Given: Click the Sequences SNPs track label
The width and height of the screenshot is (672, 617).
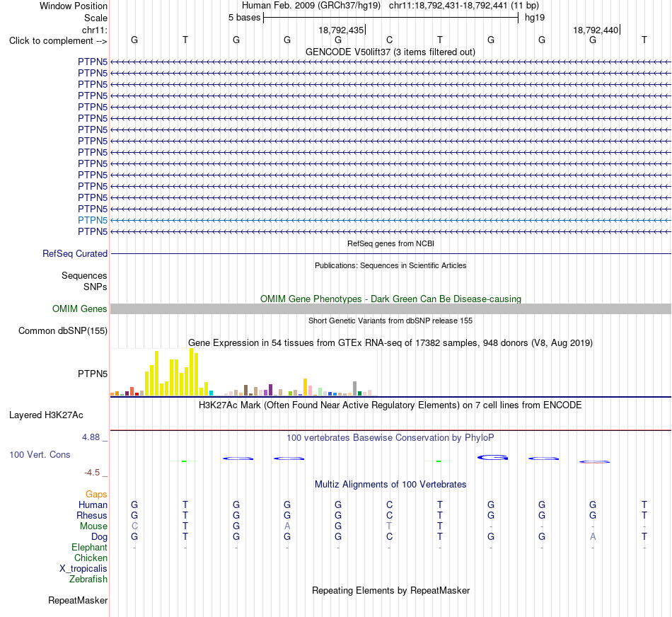Looking at the screenshot, I should [x=84, y=282].
